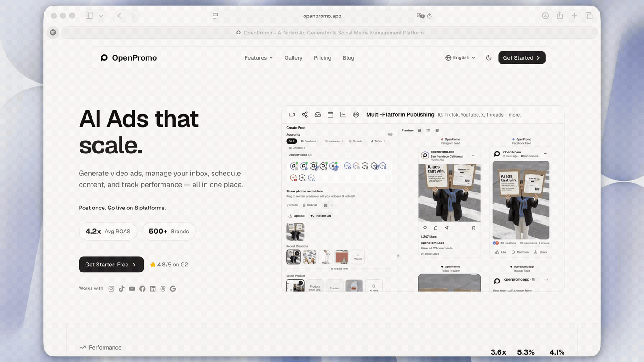The height and width of the screenshot is (362, 644).
Task: Expand the Safari sidebar options chevron
Action: coord(101,16)
